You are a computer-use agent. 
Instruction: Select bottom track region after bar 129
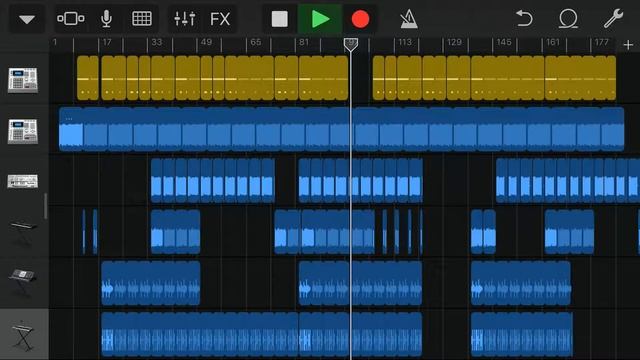click(x=522, y=334)
